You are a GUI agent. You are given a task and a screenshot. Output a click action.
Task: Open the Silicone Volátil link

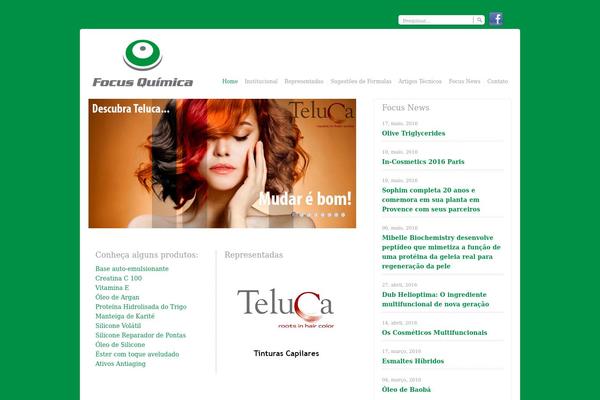tap(118, 326)
